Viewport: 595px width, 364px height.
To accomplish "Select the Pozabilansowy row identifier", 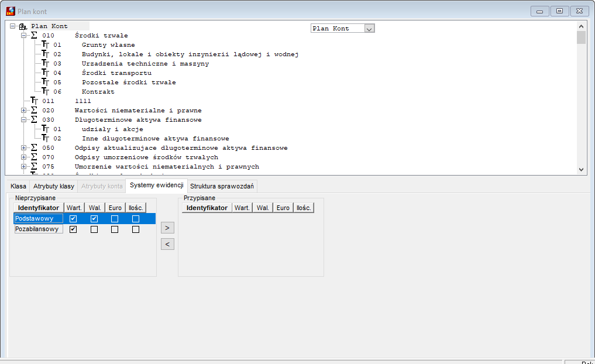I will click(39, 229).
